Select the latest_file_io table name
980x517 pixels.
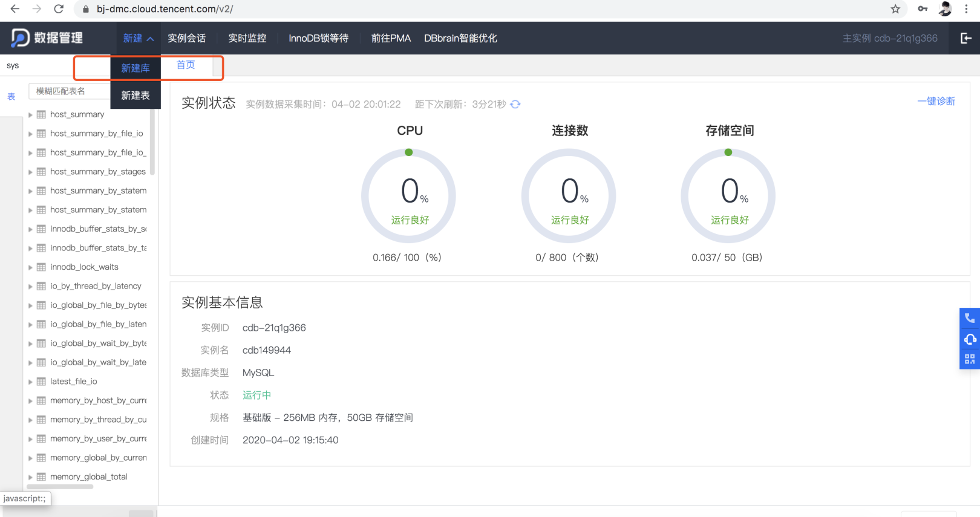click(x=74, y=382)
